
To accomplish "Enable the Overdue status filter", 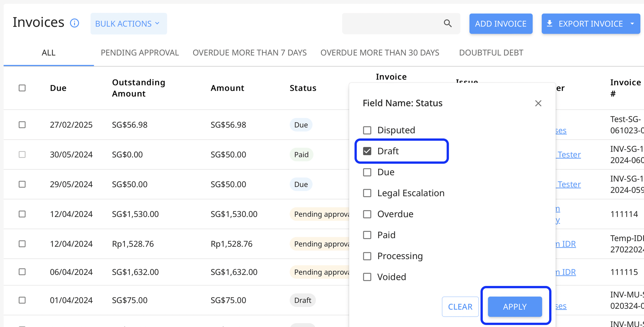I will tap(367, 214).
